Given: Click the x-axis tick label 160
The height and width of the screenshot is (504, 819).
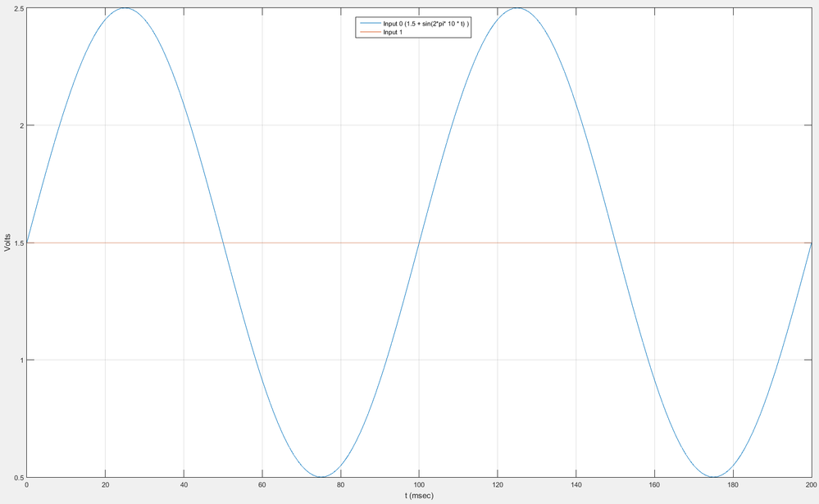Looking at the screenshot, I should [x=654, y=484].
